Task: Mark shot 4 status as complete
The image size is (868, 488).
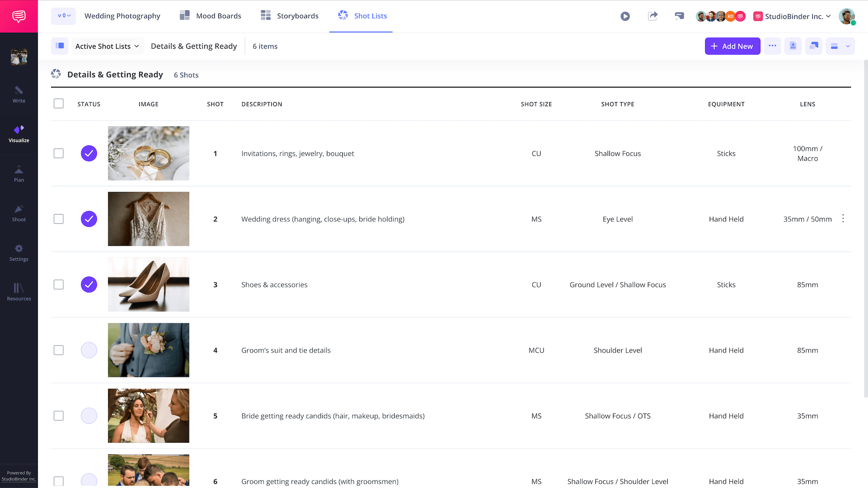Action: point(89,350)
